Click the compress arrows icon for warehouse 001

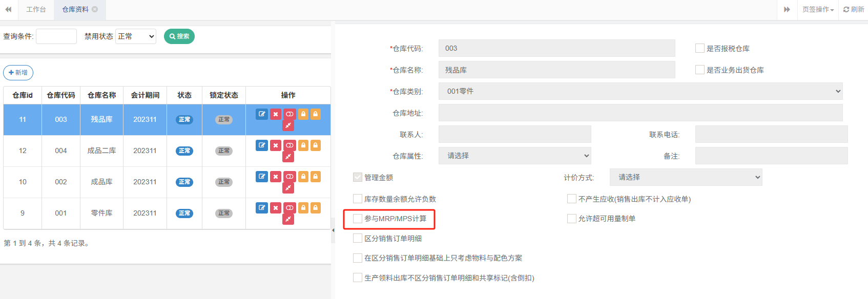pyautogui.click(x=288, y=219)
